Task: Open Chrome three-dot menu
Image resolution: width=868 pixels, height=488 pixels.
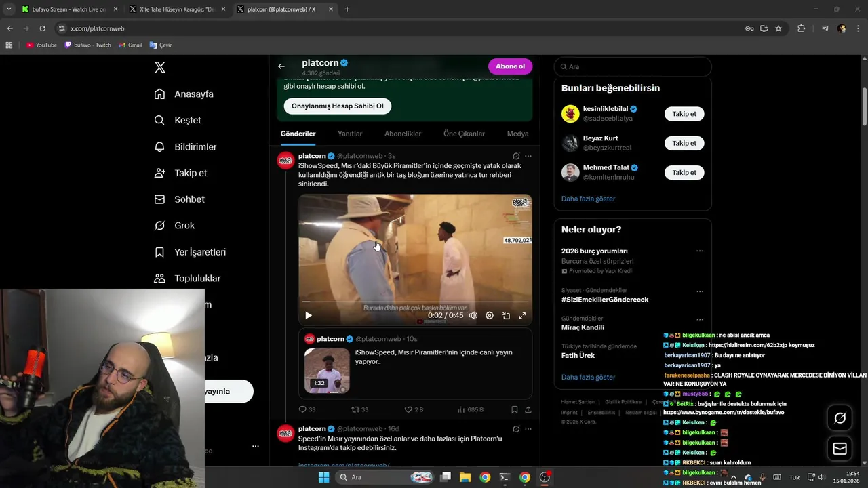Action: click(858, 28)
